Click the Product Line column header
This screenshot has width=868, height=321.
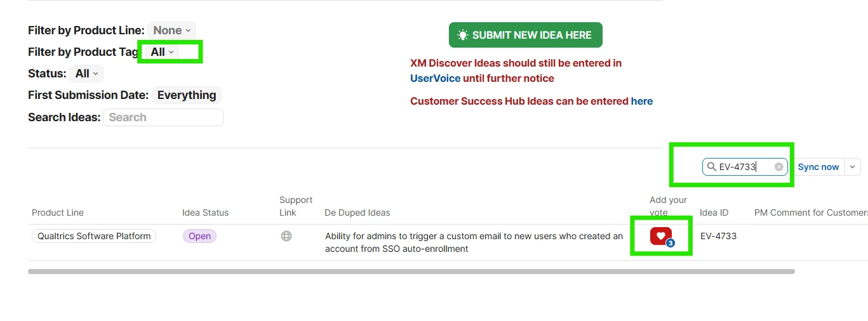(58, 213)
